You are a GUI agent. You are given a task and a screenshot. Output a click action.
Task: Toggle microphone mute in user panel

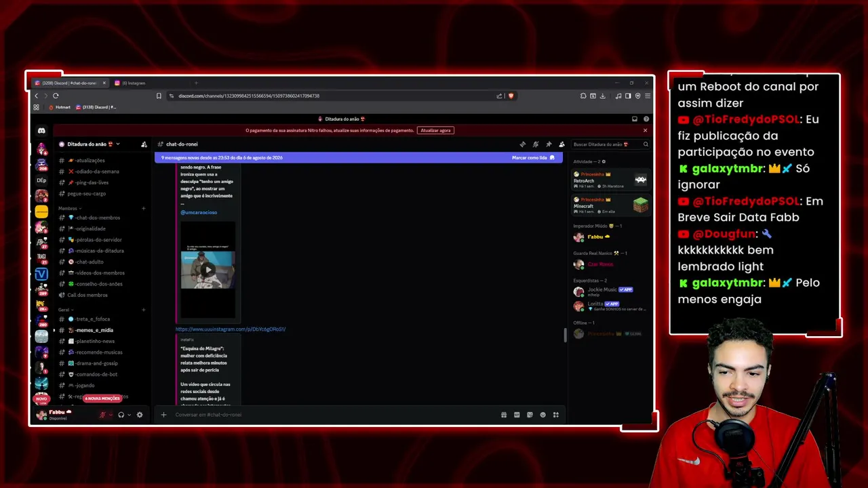pos(103,415)
